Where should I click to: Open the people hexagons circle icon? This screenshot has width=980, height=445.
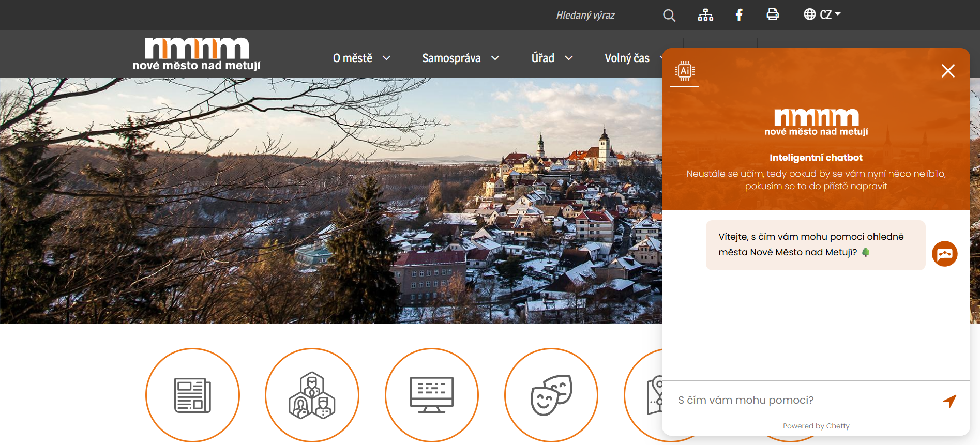[312, 395]
